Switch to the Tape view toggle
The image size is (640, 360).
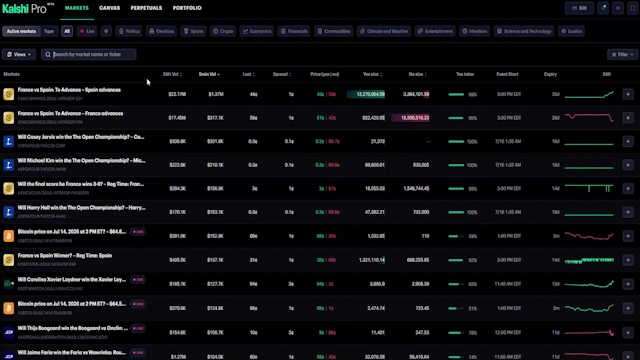(x=49, y=31)
